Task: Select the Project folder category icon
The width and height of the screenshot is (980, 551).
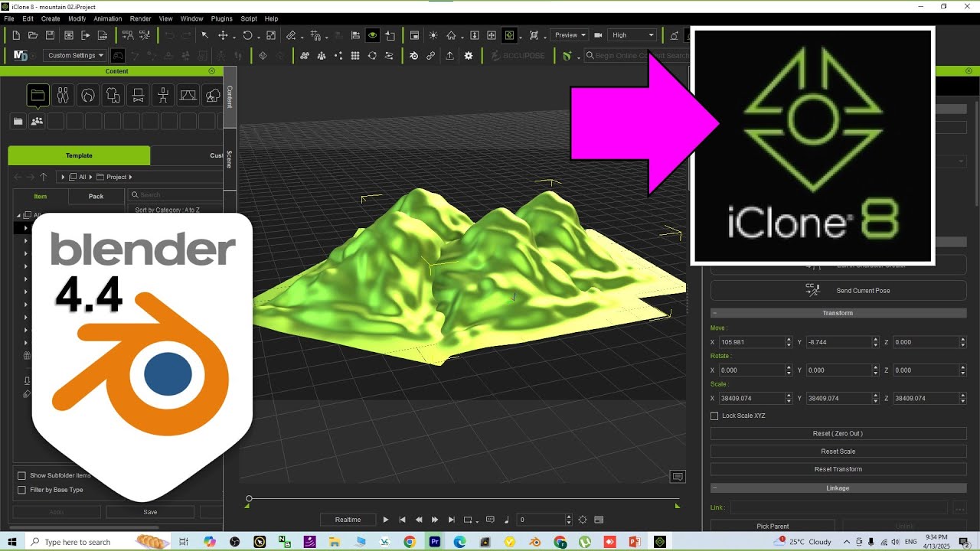Action: click(x=38, y=96)
